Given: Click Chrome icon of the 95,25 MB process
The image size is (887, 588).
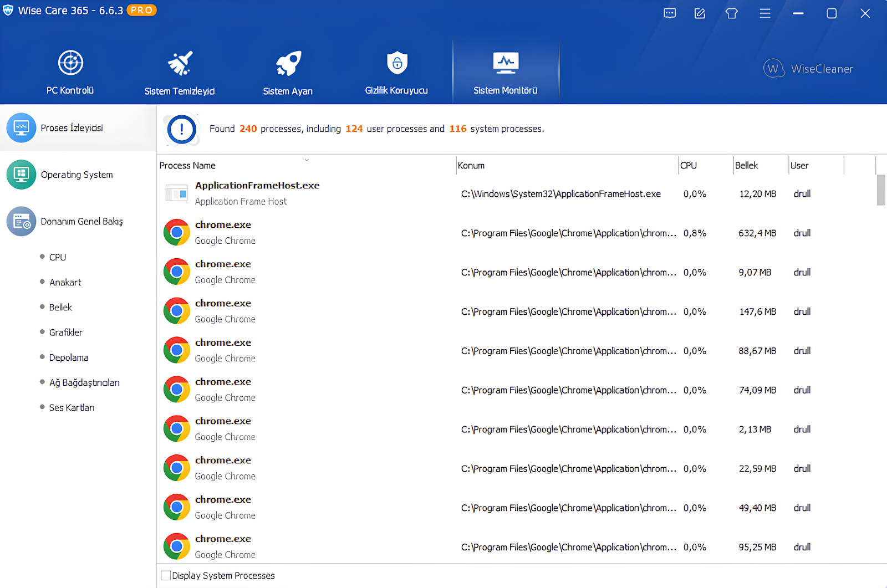Looking at the screenshot, I should 177,547.
